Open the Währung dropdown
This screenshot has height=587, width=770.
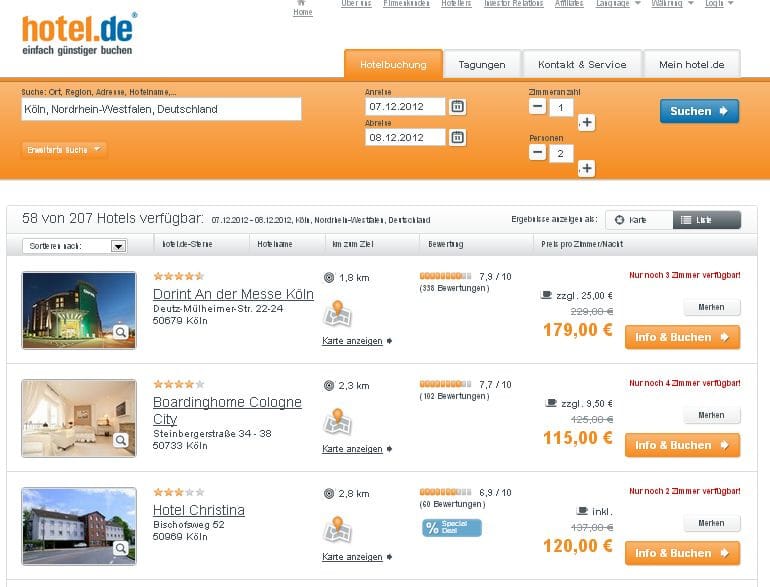(x=672, y=3)
